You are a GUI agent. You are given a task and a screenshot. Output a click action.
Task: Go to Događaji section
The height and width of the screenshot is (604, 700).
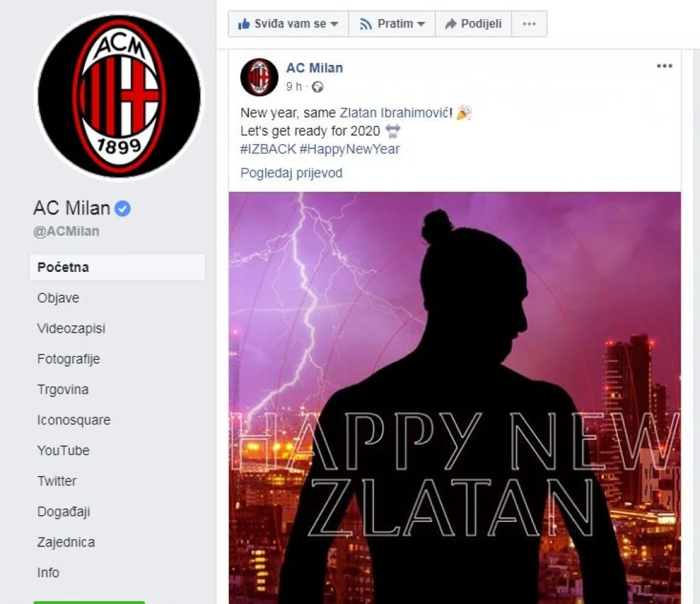pos(64,512)
